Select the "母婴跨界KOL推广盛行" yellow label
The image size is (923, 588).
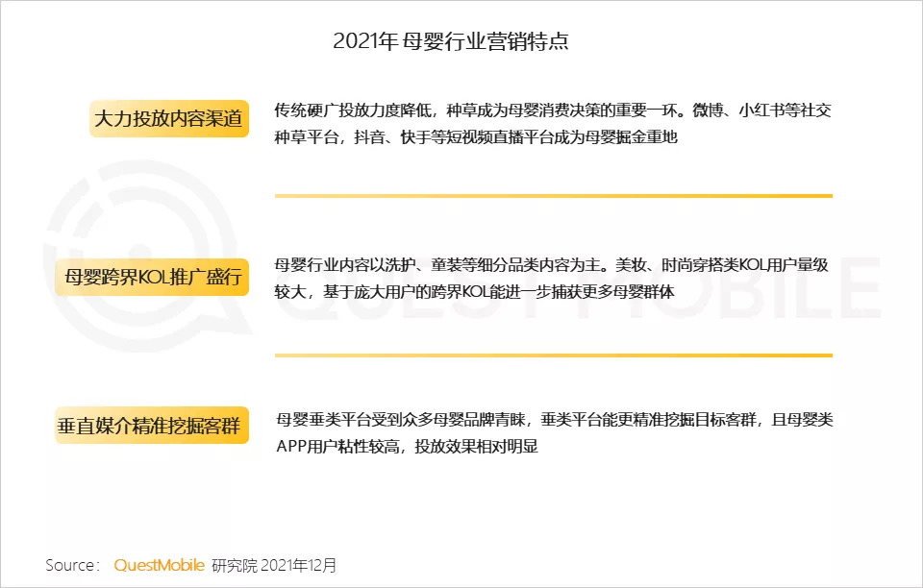point(152,279)
